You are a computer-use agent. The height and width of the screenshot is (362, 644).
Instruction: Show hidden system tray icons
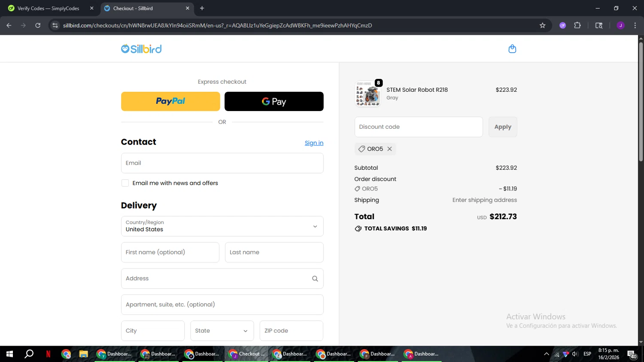(547, 354)
